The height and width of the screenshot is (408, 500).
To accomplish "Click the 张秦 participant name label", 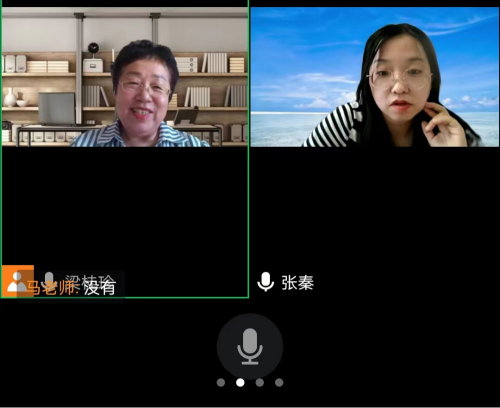I will (298, 283).
